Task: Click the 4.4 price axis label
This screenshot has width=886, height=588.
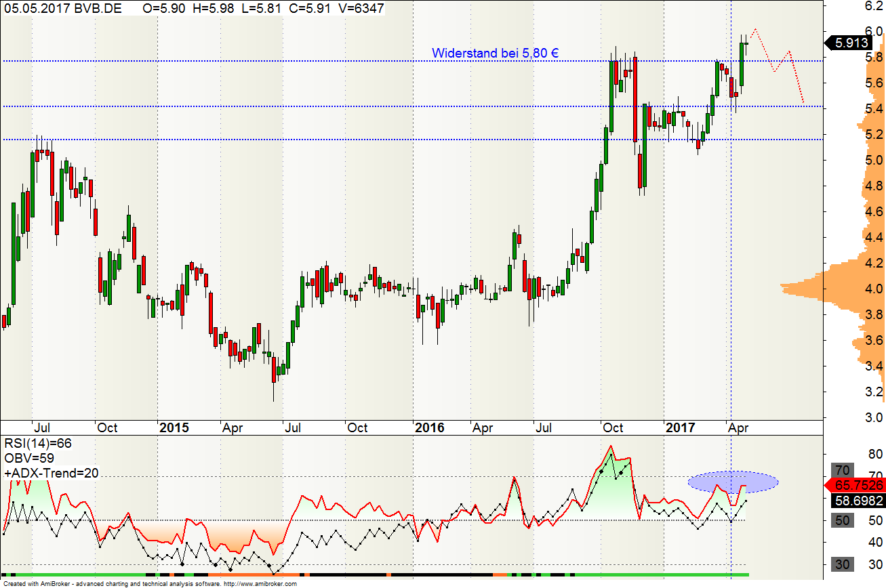Action: coord(874,237)
